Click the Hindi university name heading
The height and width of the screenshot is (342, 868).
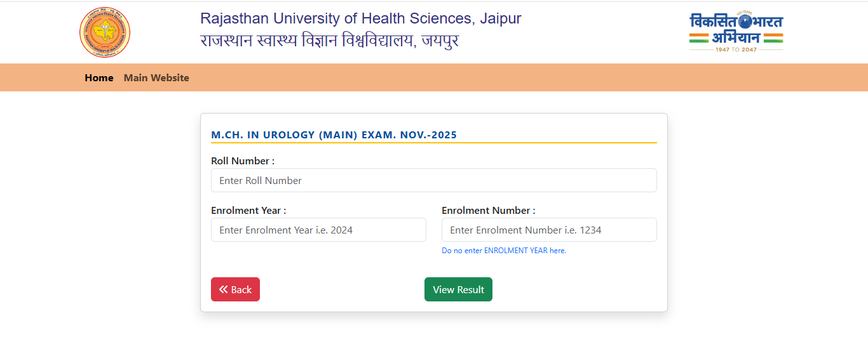329,41
